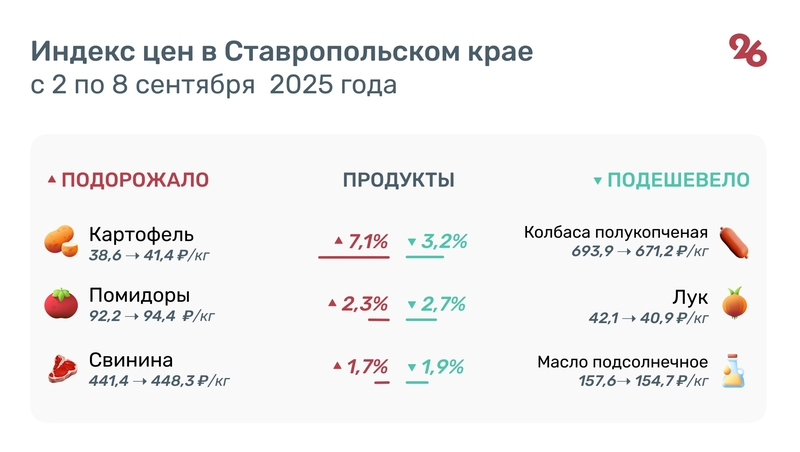
Task: Click the red bar under 7,1%
Action: [x=353, y=257]
